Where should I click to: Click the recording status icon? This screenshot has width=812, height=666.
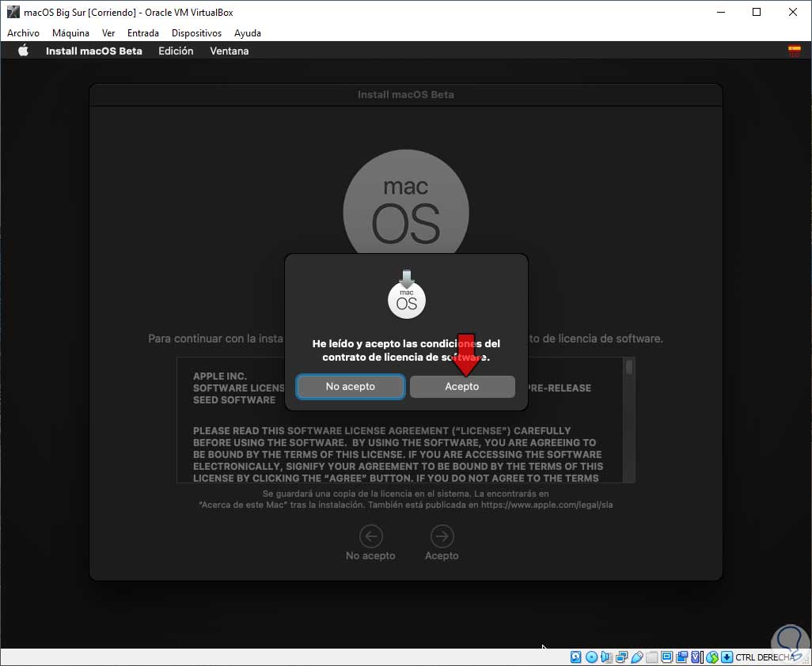pos(682,657)
